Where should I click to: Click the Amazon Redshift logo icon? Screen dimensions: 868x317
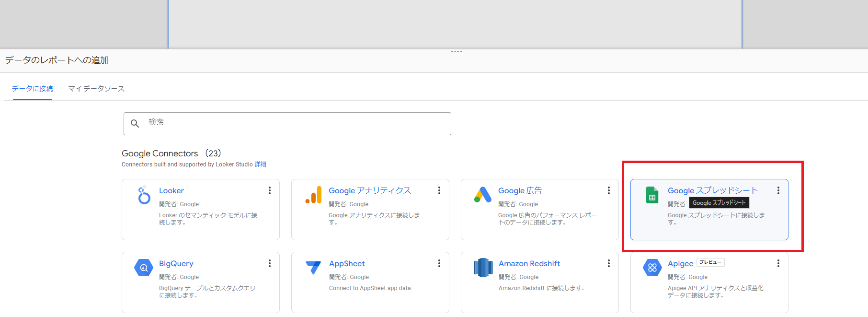[x=483, y=268]
